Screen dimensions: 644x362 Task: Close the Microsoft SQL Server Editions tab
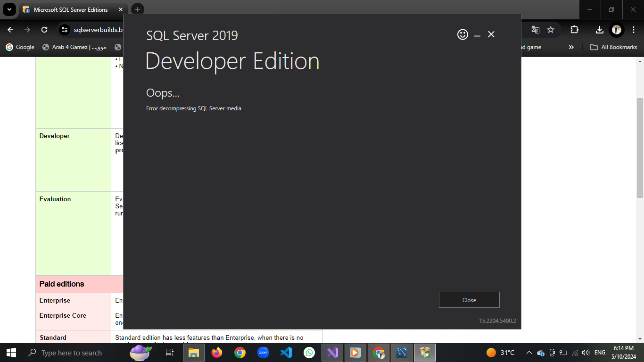coord(120,9)
